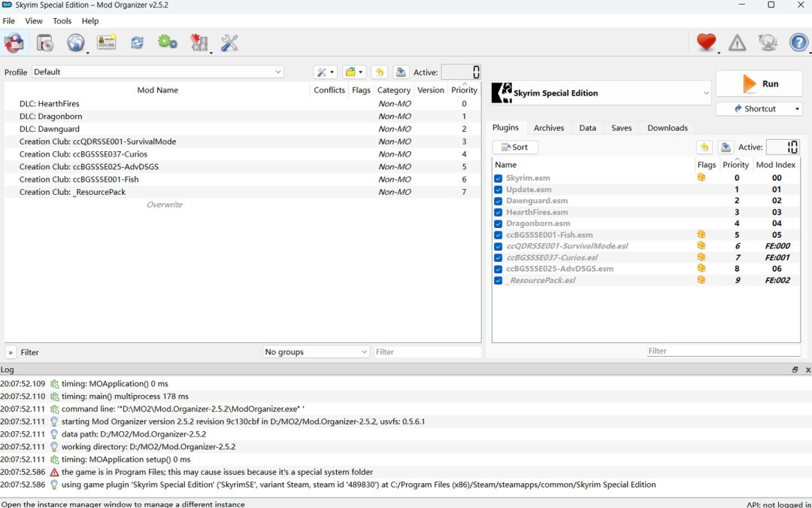Open the help question mark icon
The width and height of the screenshot is (812, 508).
pos(798,42)
